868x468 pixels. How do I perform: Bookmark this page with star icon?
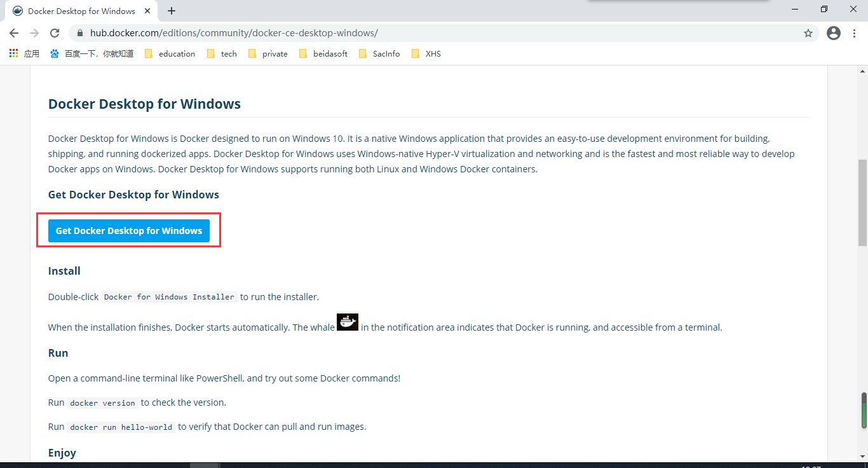(808, 33)
